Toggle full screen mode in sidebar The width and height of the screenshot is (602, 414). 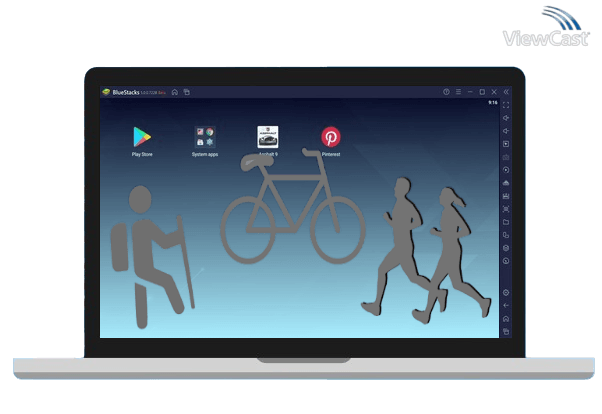[x=506, y=105]
